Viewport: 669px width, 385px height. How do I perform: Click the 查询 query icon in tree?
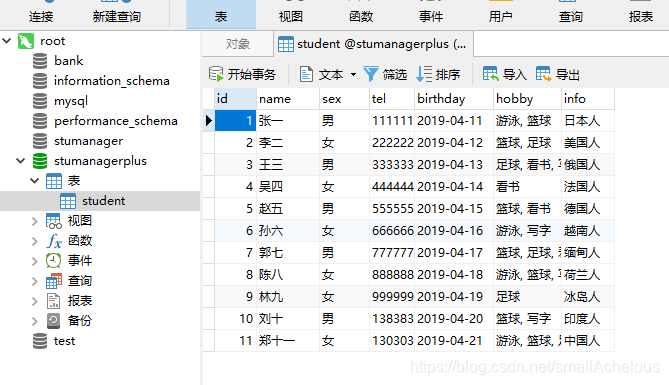[x=54, y=281]
